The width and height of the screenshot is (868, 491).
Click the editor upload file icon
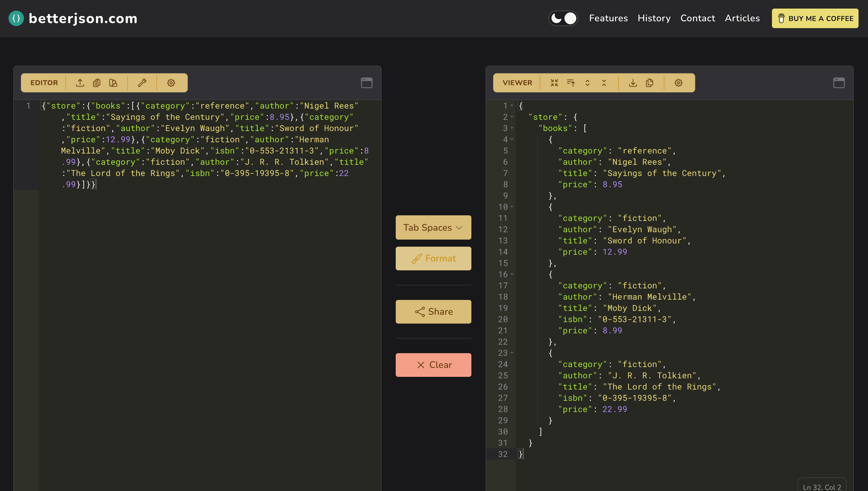click(80, 83)
